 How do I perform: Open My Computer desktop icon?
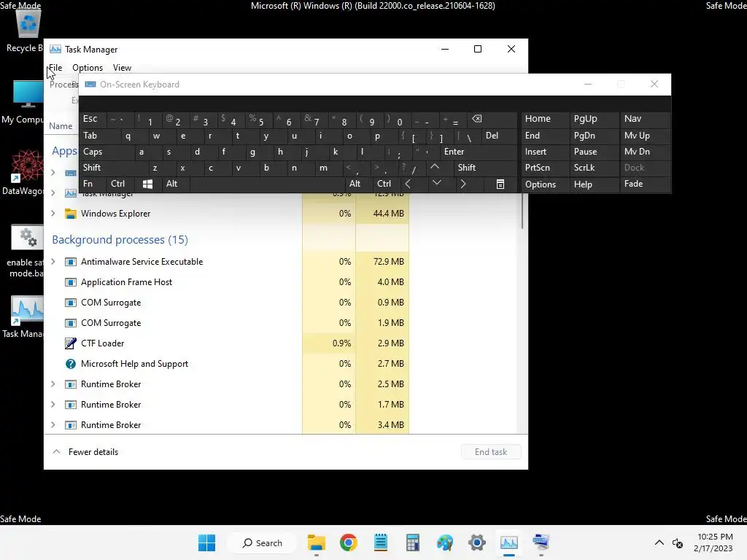coord(28,93)
